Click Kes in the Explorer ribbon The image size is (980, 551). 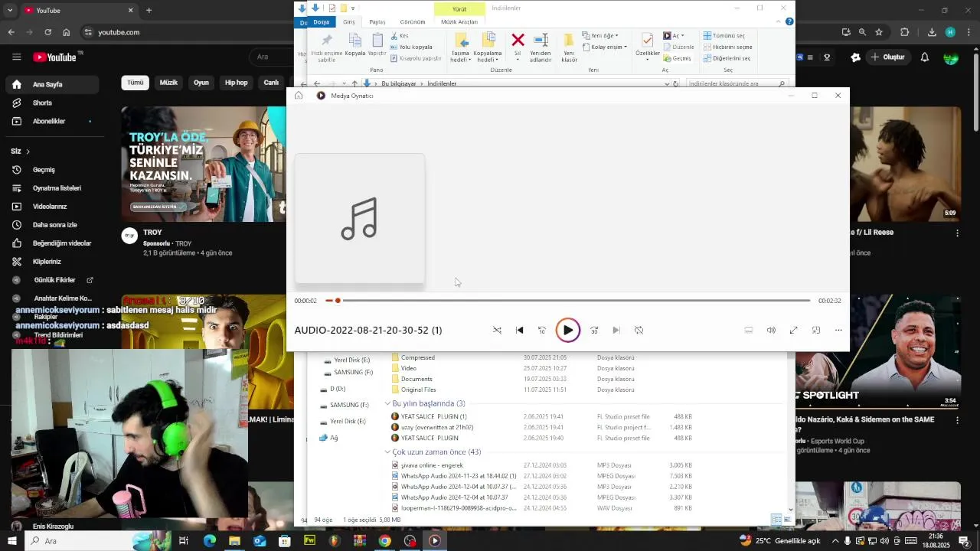400,36
